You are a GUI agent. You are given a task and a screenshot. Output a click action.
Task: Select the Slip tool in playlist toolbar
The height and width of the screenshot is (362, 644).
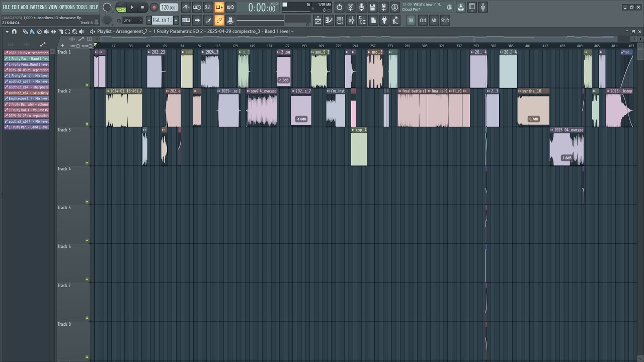tap(53, 32)
